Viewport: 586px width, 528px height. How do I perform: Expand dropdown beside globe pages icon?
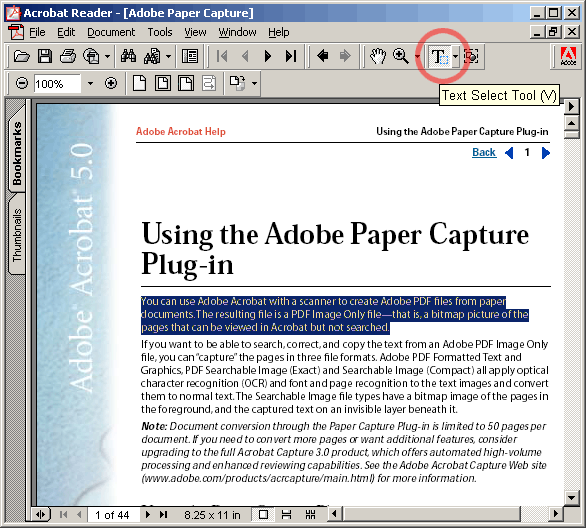(x=108, y=57)
